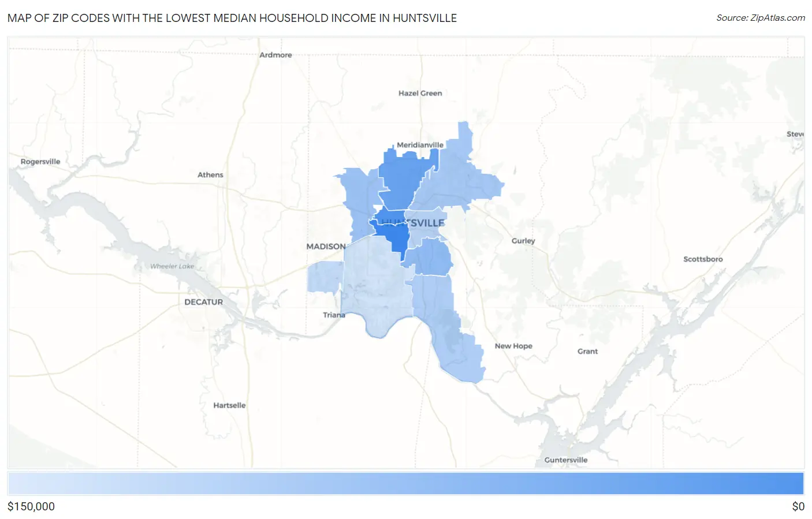Click the Hazel Green map label
Viewport: 812px width, 519px height.
pyautogui.click(x=420, y=93)
